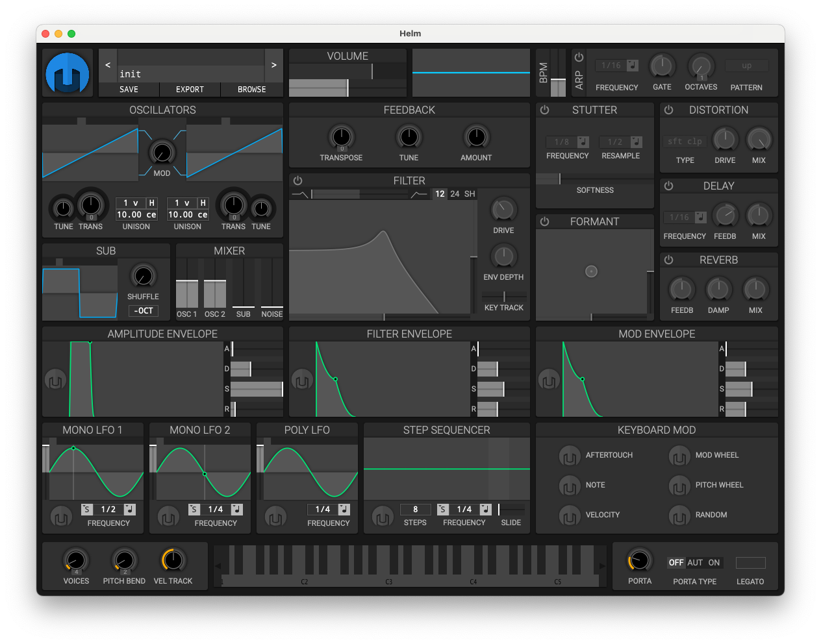Click the Mono LFO 1 modulation icon
The width and height of the screenshot is (821, 644).
click(x=61, y=517)
